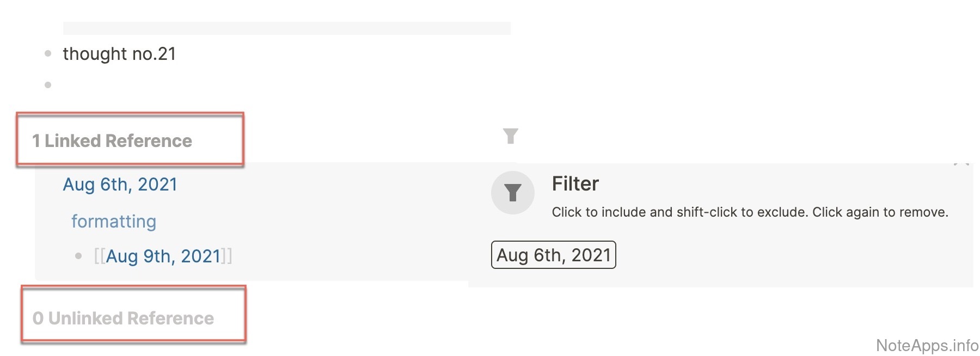The height and width of the screenshot is (356, 980).
Task: Click the bullet next to "thought no.21"
Action: tap(48, 53)
